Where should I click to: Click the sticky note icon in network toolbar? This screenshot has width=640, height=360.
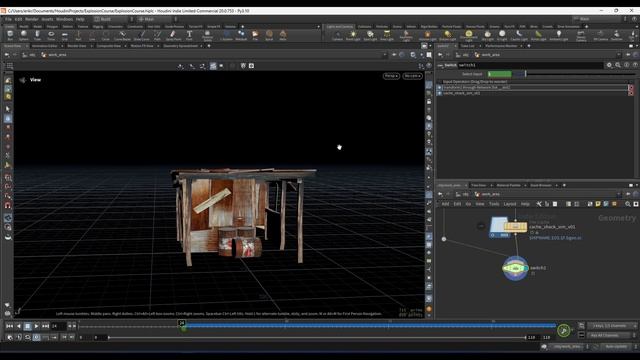598,204
